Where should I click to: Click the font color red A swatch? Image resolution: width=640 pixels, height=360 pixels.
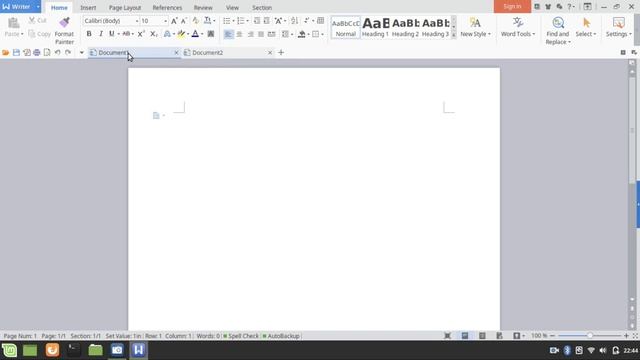point(195,34)
